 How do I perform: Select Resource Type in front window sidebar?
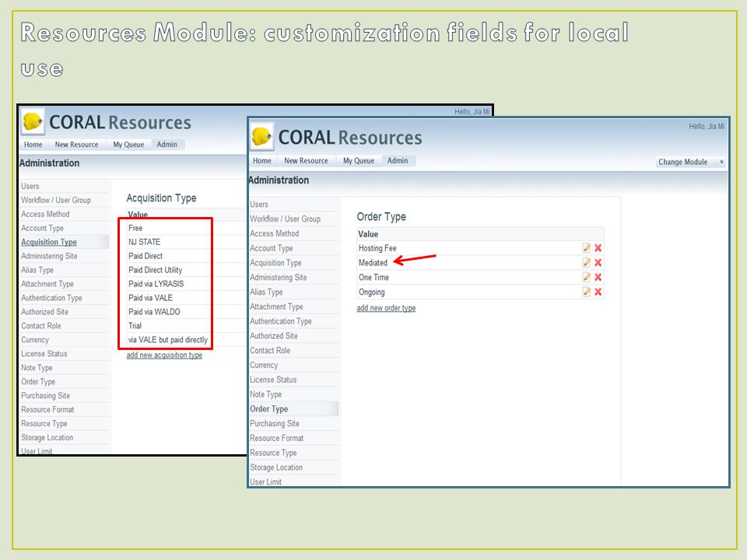click(293, 453)
